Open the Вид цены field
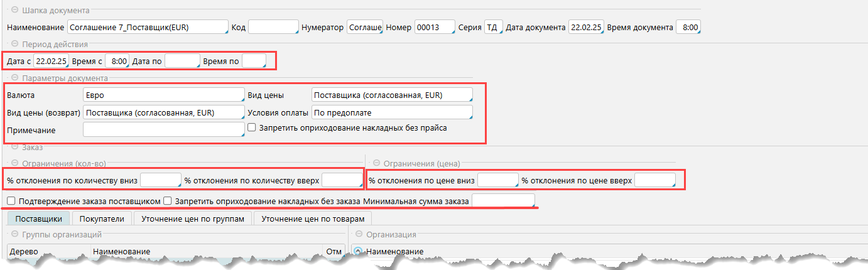This screenshot has height=270, width=868. tap(391, 95)
